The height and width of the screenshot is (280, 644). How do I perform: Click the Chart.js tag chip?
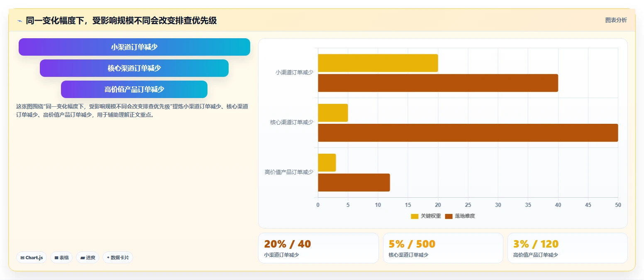pos(32,258)
